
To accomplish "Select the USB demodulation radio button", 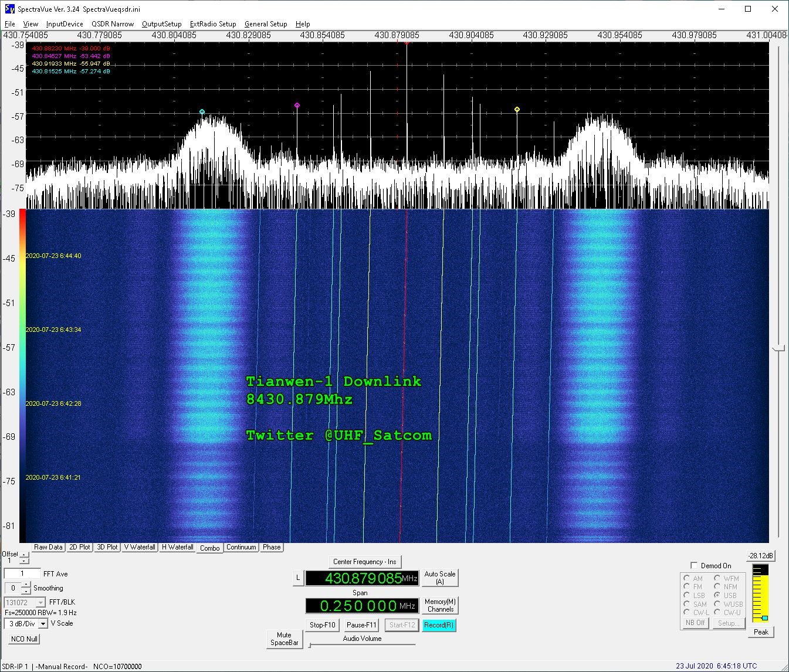I will click(717, 595).
